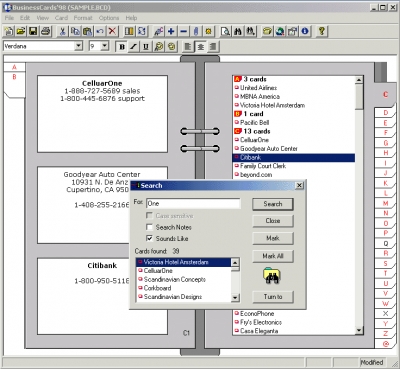Toggle Bold text formatting
The image size is (400, 370).
click(122, 47)
